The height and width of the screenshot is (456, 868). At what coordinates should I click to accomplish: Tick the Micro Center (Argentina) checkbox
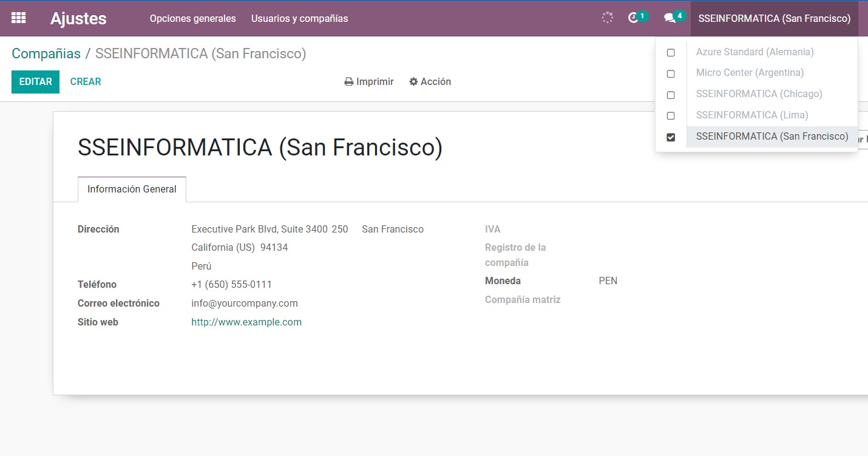click(671, 74)
